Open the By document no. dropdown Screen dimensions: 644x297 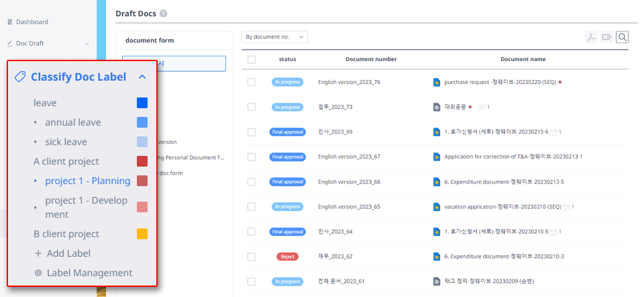(x=274, y=37)
